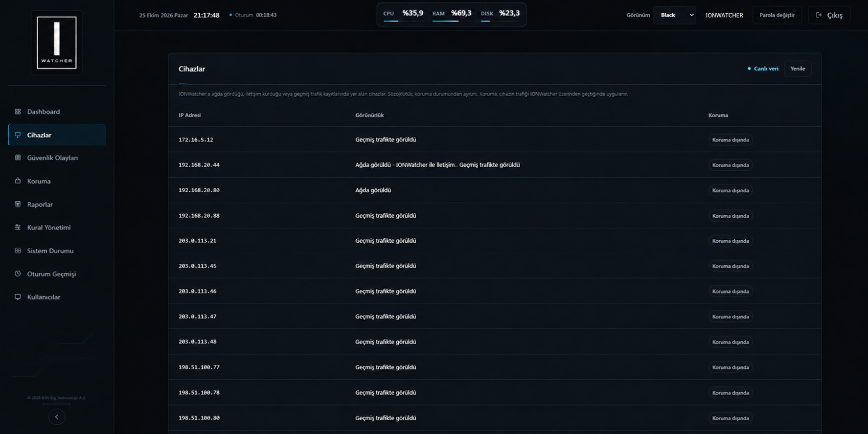Open the Görünüm Black theme dropdown
Viewport: 868px width, 434px height.
(x=674, y=15)
